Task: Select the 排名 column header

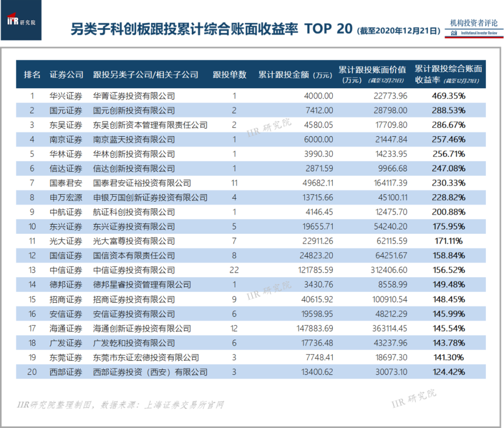Action: point(32,75)
